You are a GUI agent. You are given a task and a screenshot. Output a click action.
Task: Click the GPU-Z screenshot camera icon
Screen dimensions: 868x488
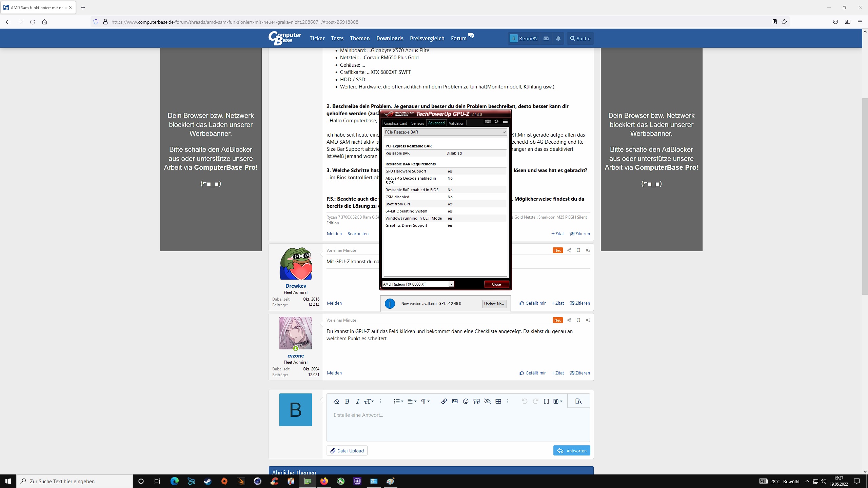pyautogui.click(x=488, y=121)
